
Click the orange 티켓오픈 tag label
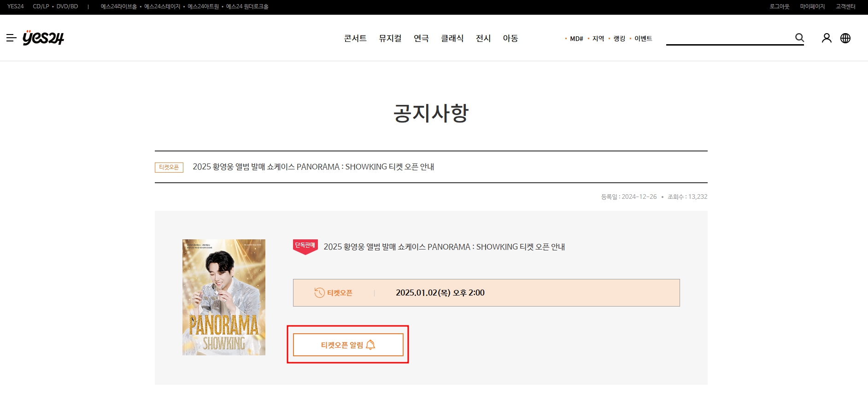169,167
